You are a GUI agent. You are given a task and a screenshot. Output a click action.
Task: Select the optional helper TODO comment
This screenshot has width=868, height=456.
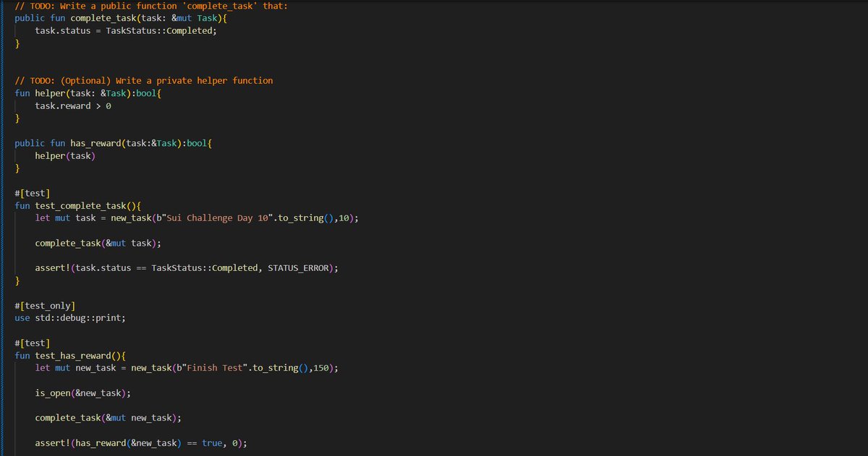point(145,80)
